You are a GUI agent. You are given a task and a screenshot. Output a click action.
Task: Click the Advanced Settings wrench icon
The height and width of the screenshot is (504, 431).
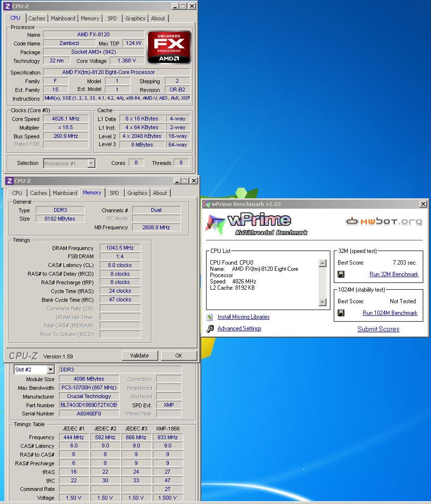(210, 328)
